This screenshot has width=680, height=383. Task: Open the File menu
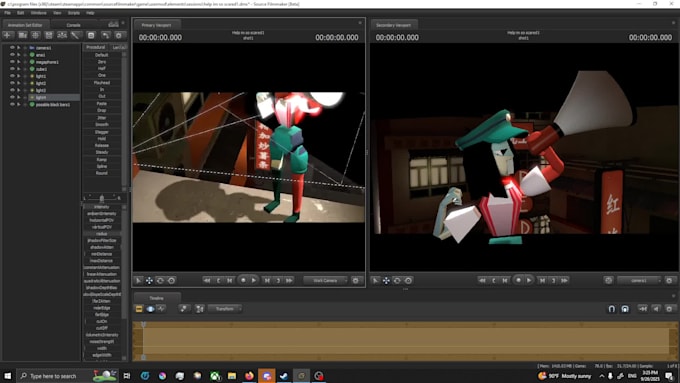(x=7, y=13)
